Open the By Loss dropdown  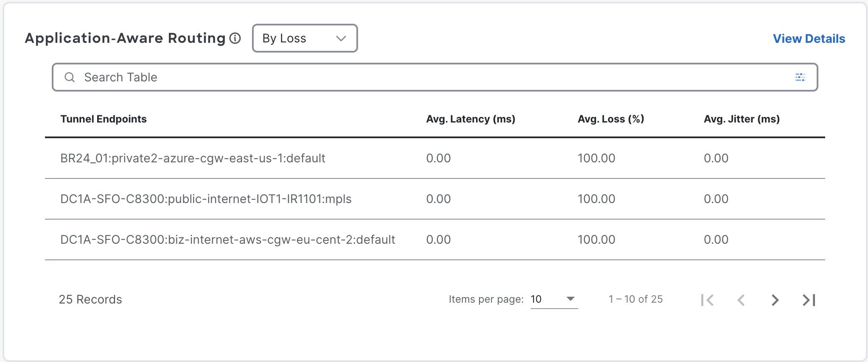(305, 38)
